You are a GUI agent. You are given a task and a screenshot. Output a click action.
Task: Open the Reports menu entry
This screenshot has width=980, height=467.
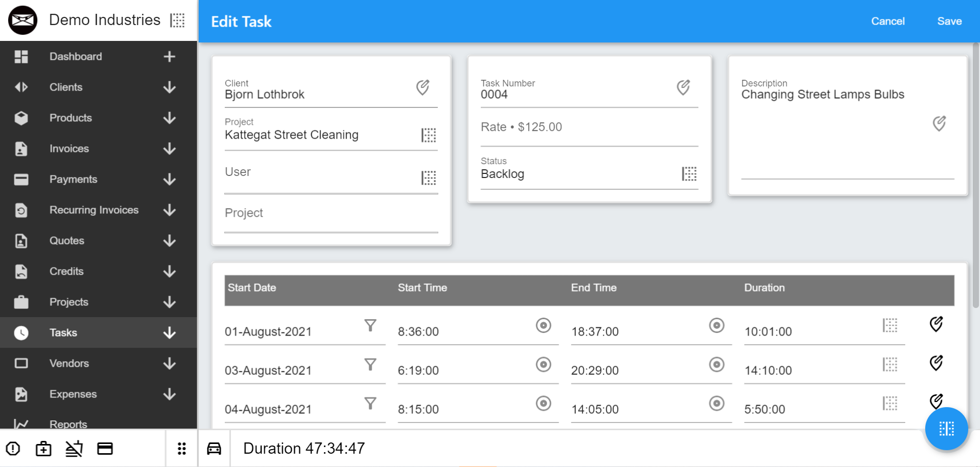(x=68, y=424)
